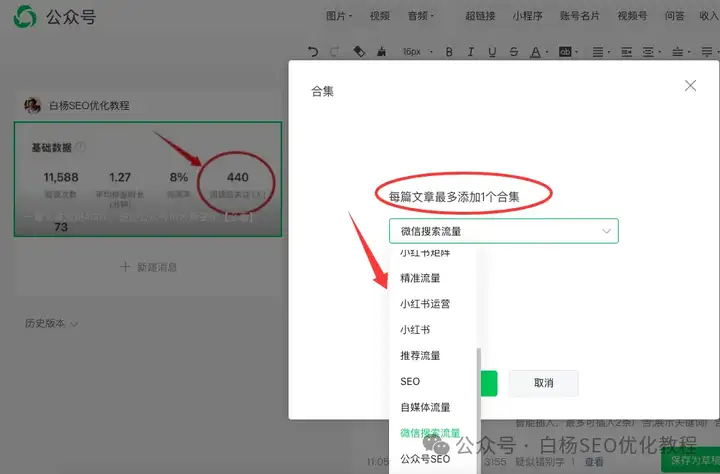The height and width of the screenshot is (474, 720).
Task: Toggle bold formatting
Action: point(449,52)
